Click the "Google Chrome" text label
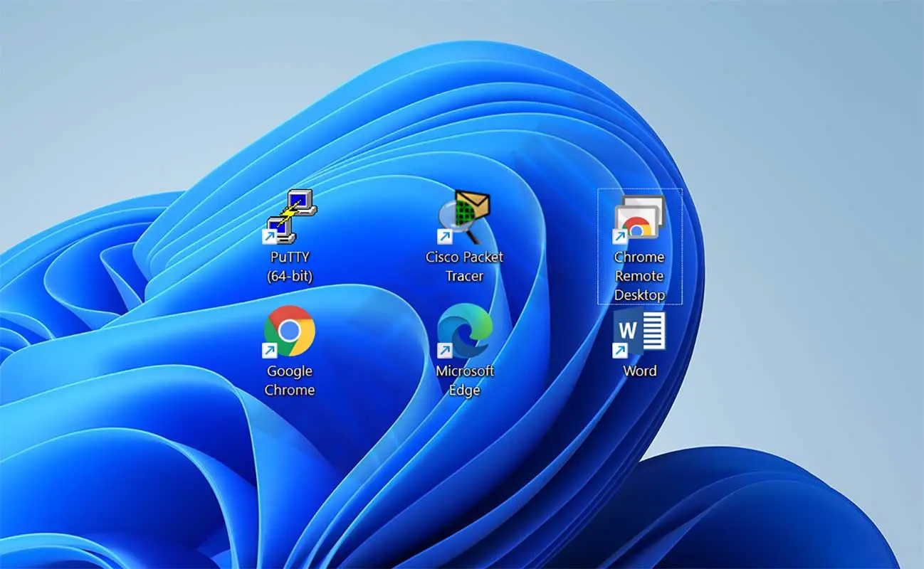Image resolution: width=924 pixels, height=569 pixels. [290, 381]
